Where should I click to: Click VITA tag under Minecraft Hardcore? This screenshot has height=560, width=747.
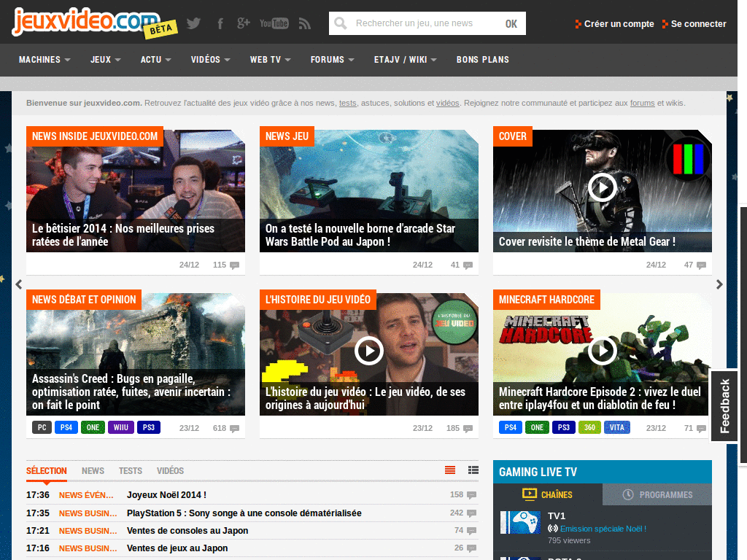click(x=616, y=427)
